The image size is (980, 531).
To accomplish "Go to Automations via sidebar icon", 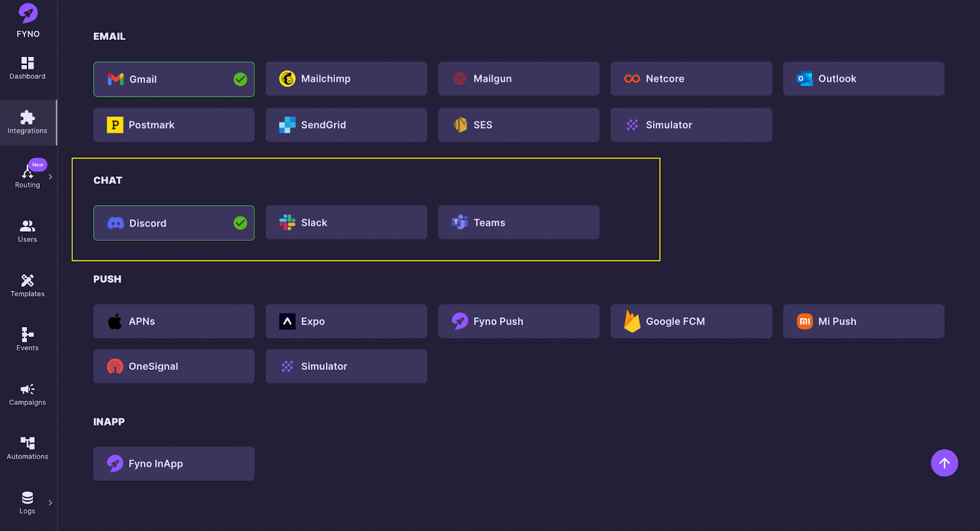I will click(x=28, y=443).
